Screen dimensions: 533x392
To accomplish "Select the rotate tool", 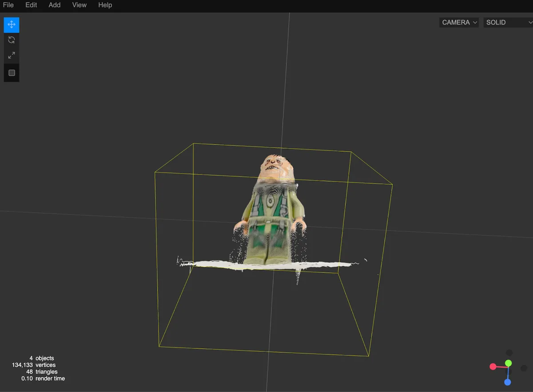I will pyautogui.click(x=12, y=40).
